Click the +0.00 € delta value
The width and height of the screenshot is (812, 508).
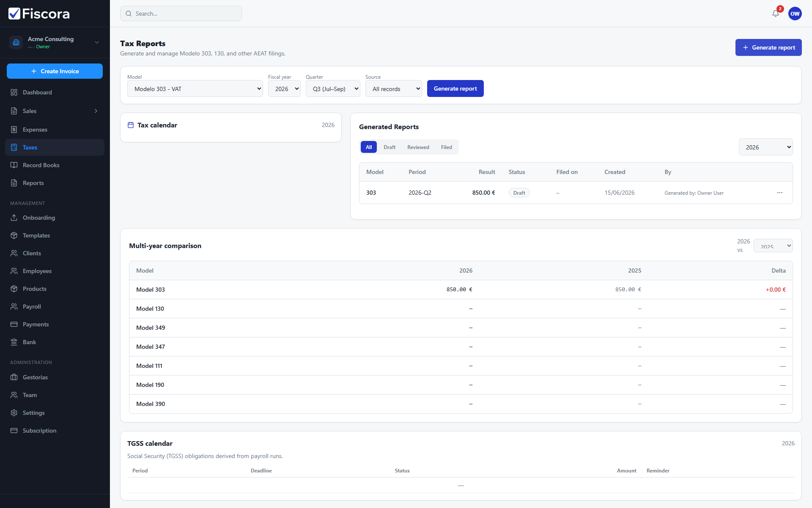click(x=776, y=290)
